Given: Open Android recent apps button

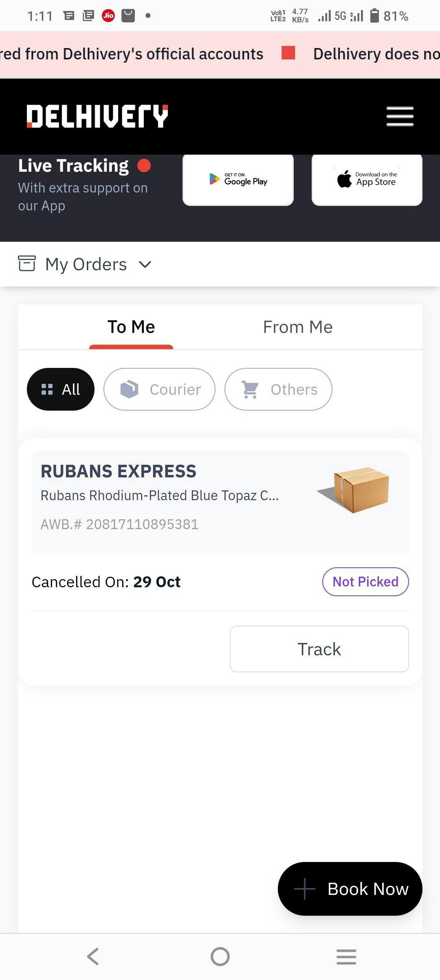Looking at the screenshot, I should (346, 956).
